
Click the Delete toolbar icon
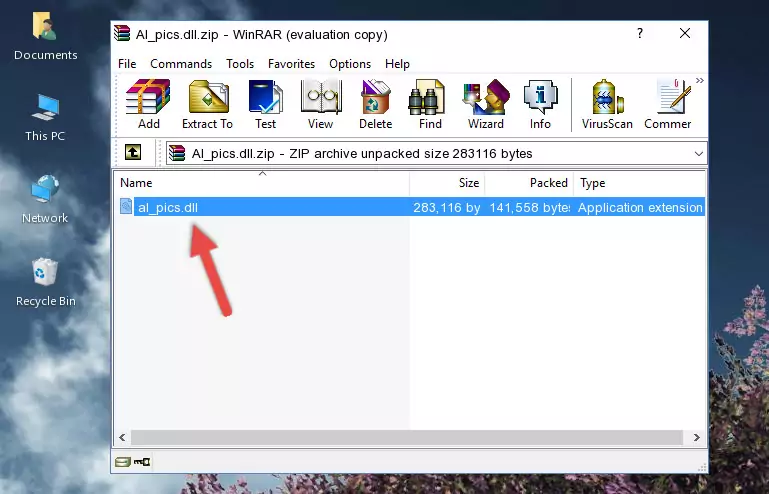(x=375, y=104)
